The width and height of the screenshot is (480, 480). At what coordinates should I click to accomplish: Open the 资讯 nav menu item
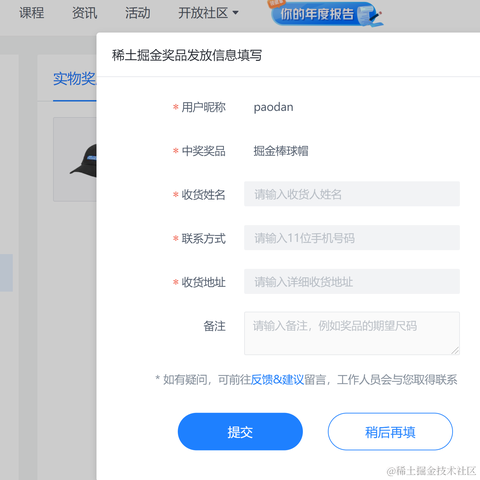(x=85, y=13)
